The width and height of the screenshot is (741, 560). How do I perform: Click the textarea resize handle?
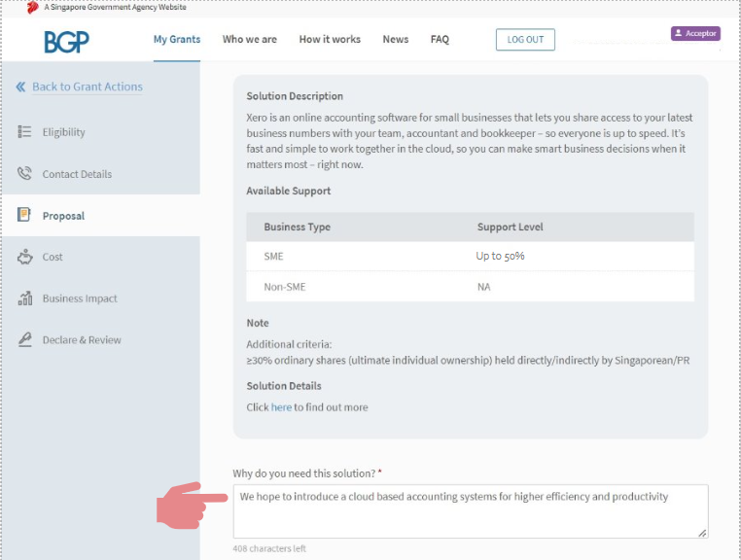point(702,533)
